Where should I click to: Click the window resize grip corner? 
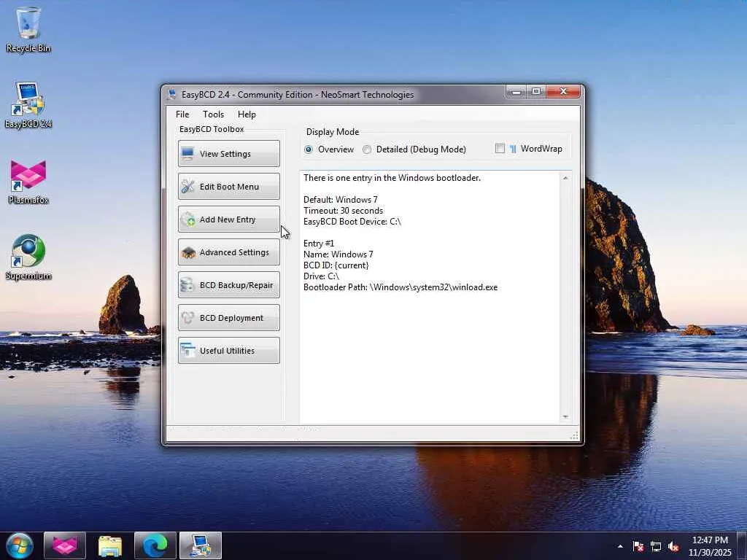(x=574, y=436)
